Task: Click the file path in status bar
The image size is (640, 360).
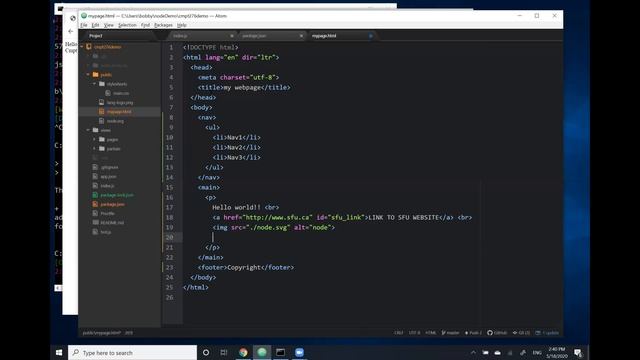Action: click(102, 333)
